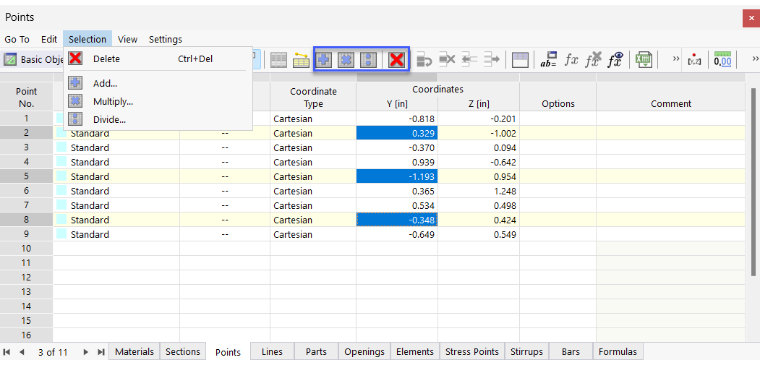This screenshot has width=760, height=365.
Task: Open the Go To menu
Action: click(17, 39)
